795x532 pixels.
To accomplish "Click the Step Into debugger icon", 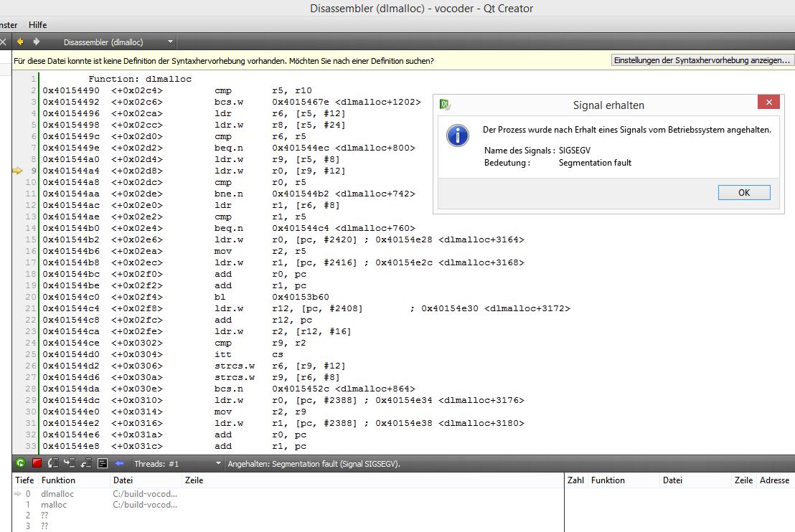I will pos(70,464).
